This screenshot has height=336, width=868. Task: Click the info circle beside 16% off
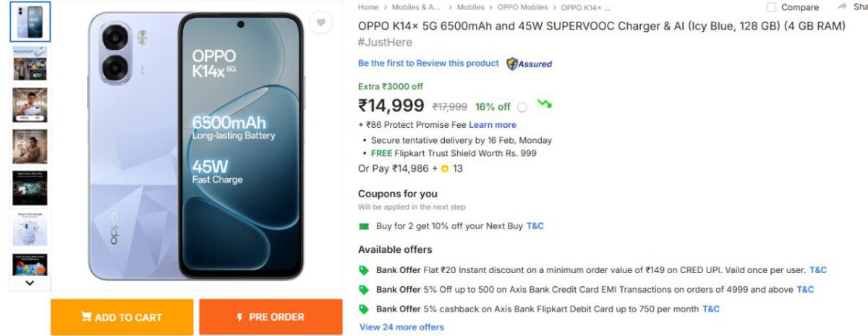(522, 107)
